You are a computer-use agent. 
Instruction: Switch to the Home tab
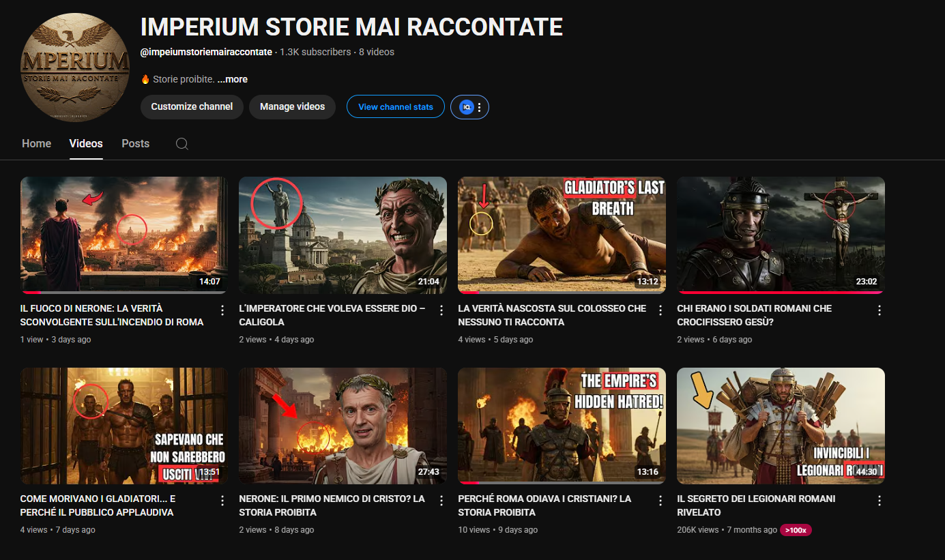click(x=36, y=143)
